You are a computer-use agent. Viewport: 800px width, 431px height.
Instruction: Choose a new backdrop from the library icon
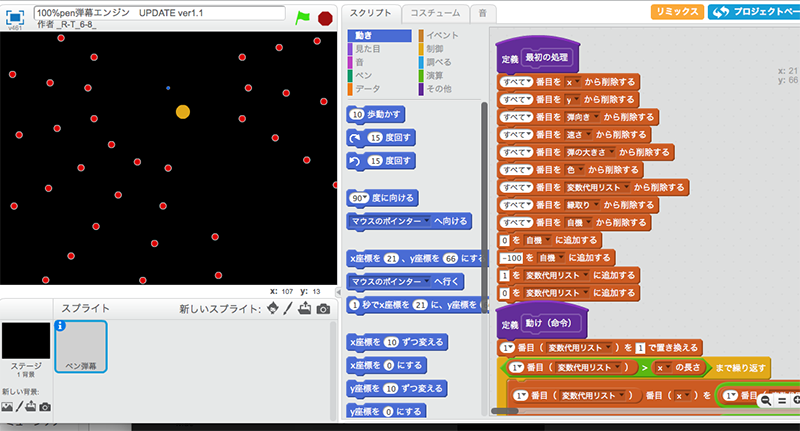[7, 407]
